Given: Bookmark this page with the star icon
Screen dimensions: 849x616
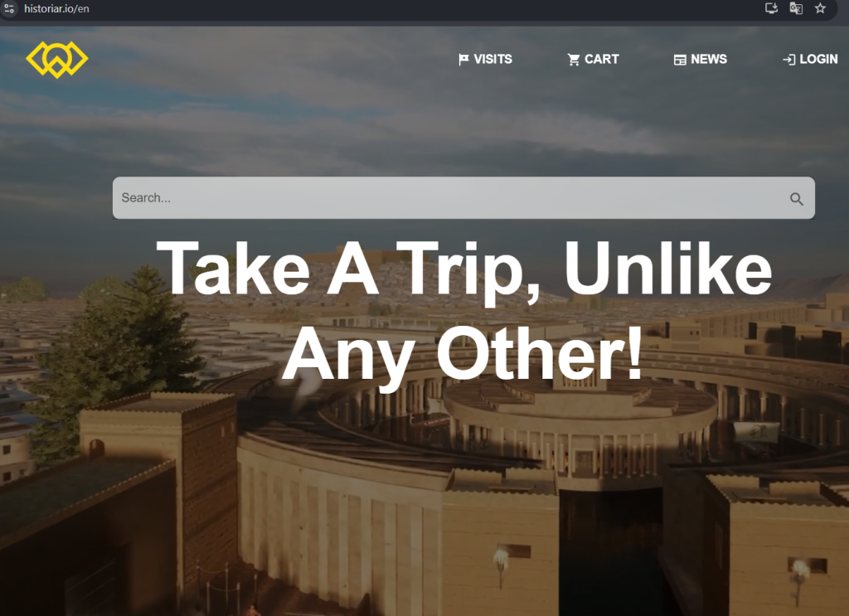Looking at the screenshot, I should (820, 8).
